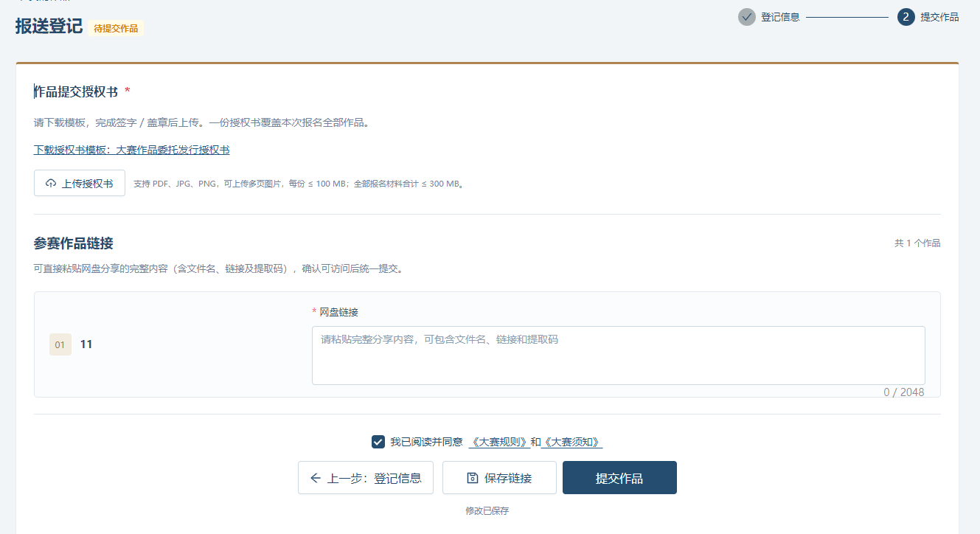980x534 pixels.
Task: Click the 支持 PDF、JPG、PNG upload hint
Action: (x=300, y=184)
